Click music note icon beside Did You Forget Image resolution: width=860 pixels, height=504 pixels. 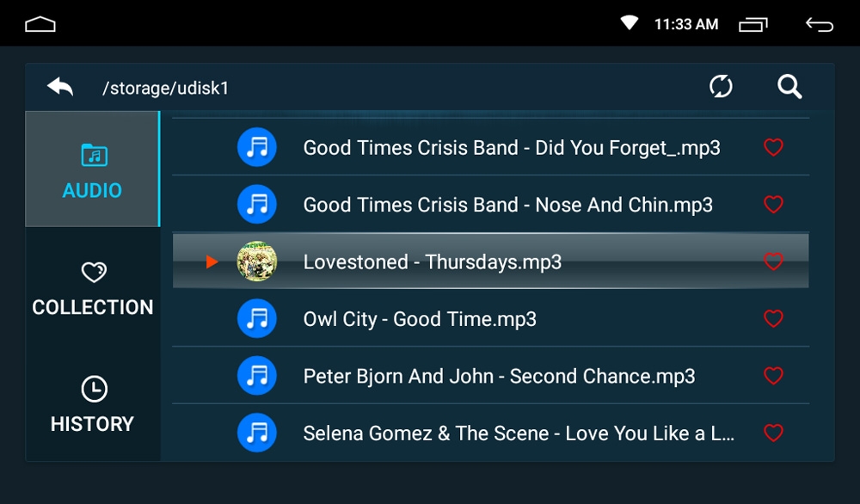(x=257, y=147)
